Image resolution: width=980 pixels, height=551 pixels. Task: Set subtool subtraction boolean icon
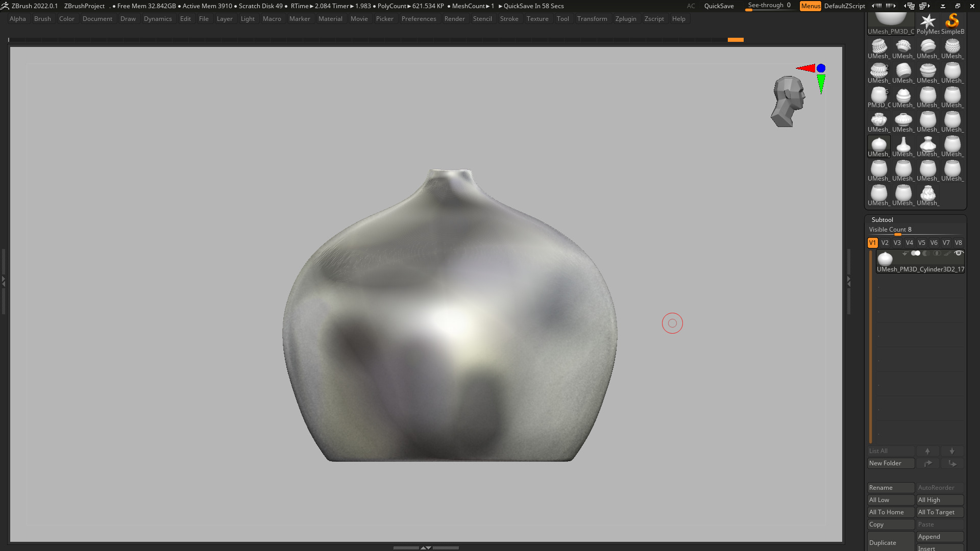(926, 253)
